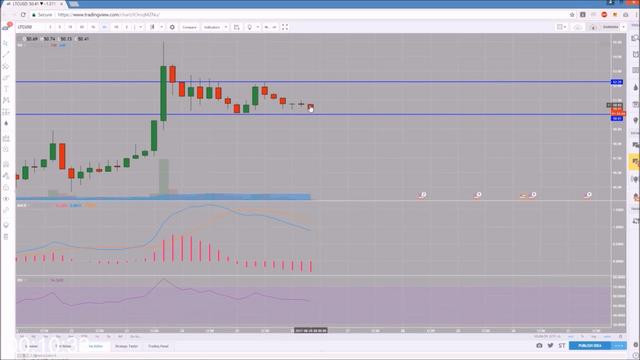Expand the time interval dropdown arrow
This screenshot has width=640, height=360.
click(x=140, y=27)
